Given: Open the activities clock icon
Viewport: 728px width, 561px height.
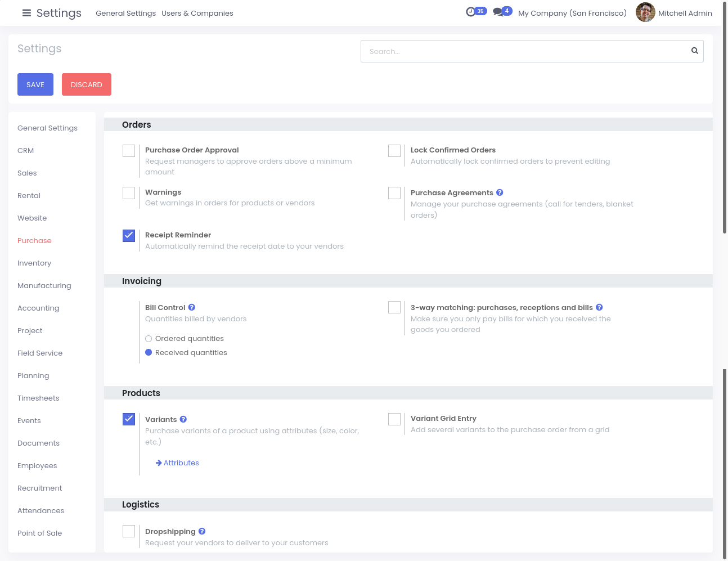Looking at the screenshot, I should point(471,12).
